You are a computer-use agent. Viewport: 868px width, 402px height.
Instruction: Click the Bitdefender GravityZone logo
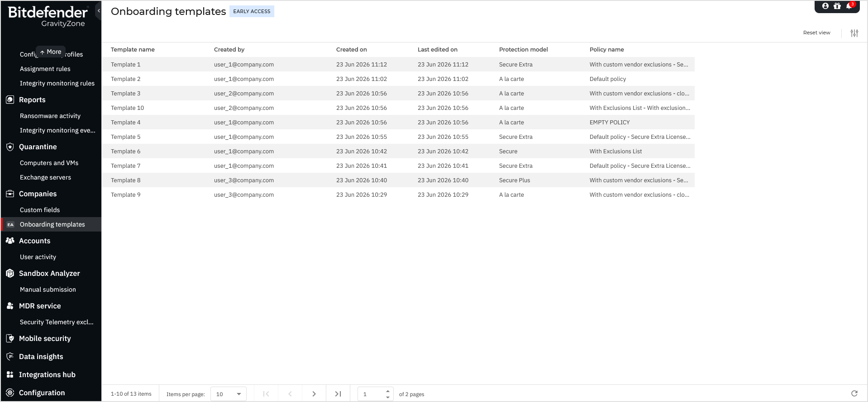pos(48,17)
